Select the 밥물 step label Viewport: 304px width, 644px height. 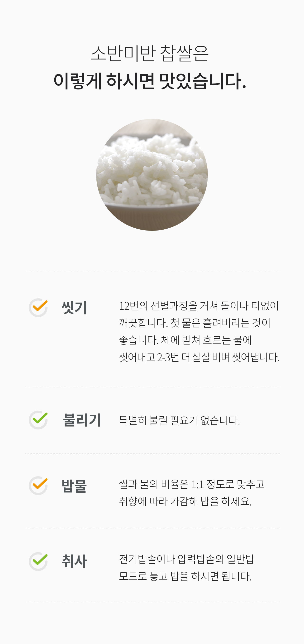tap(74, 486)
